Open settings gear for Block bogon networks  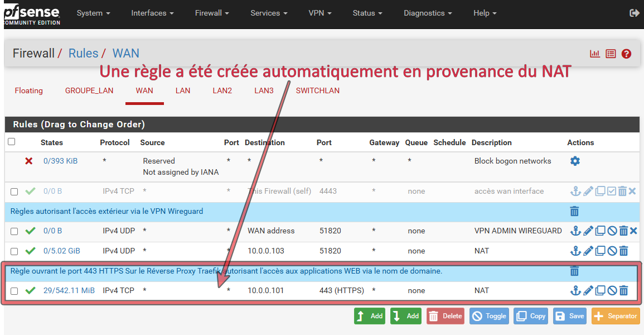575,161
